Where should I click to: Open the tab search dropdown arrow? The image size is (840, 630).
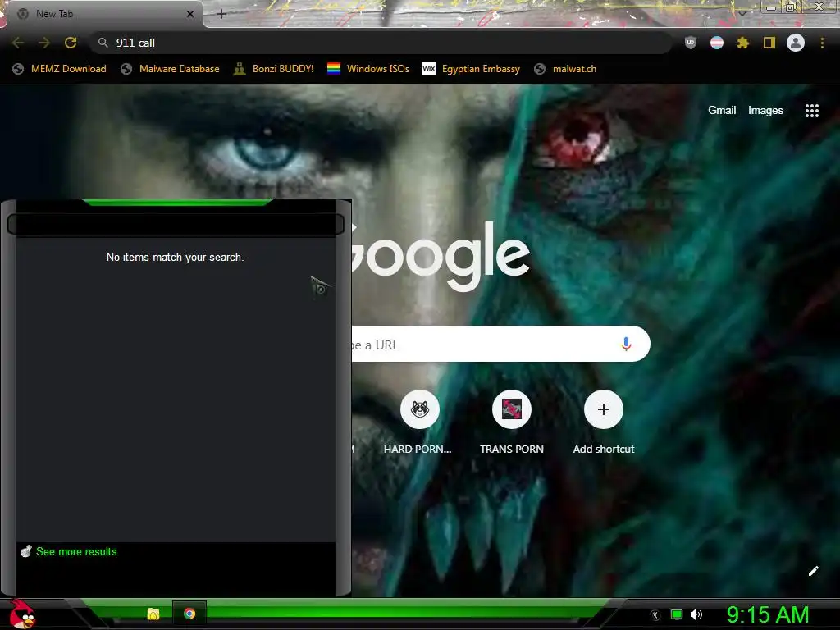pos(742,14)
